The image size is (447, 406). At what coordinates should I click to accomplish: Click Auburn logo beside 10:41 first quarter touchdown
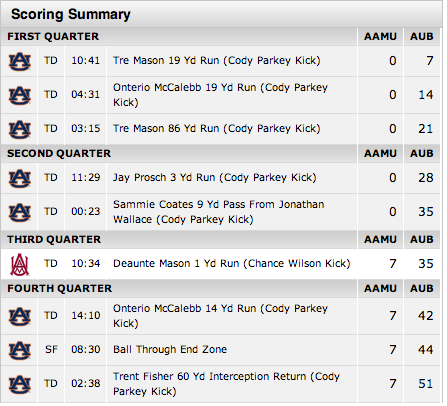click(x=20, y=61)
